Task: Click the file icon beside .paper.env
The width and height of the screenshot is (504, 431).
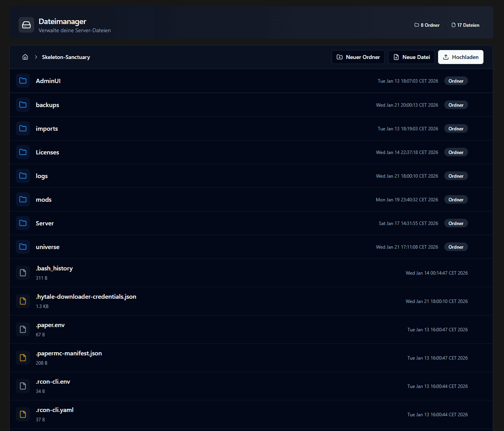Action: 23,329
